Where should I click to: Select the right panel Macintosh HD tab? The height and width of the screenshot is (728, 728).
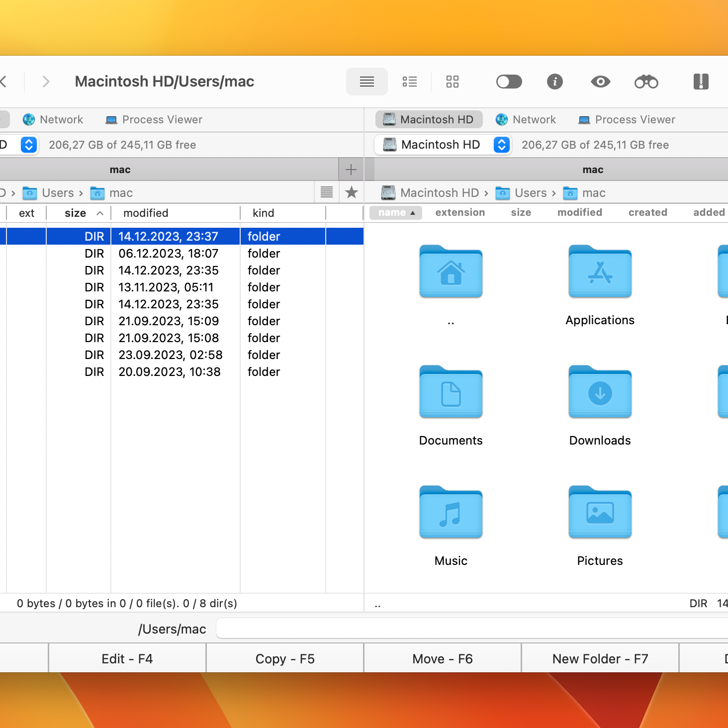(429, 119)
